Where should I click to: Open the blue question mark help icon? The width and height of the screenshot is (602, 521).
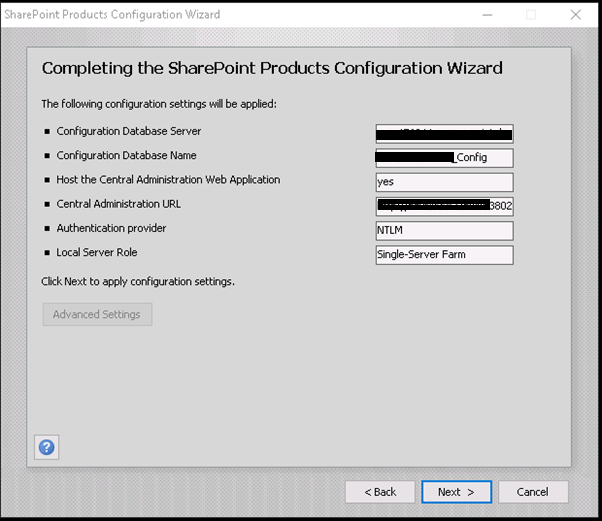point(46,447)
